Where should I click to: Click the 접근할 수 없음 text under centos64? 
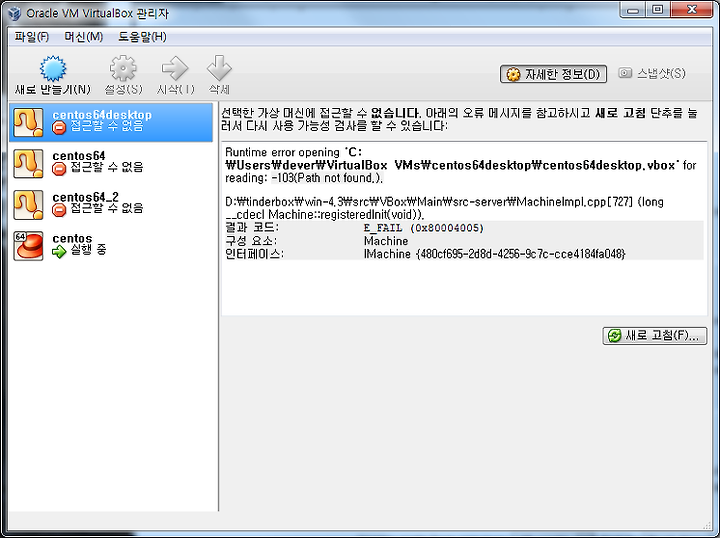coord(107,167)
